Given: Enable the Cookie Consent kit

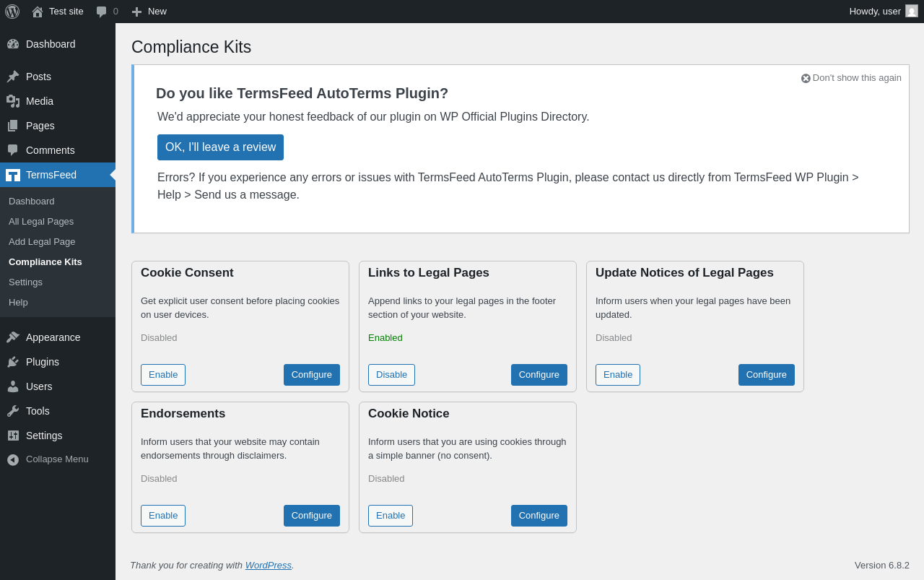Looking at the screenshot, I should 163,375.
